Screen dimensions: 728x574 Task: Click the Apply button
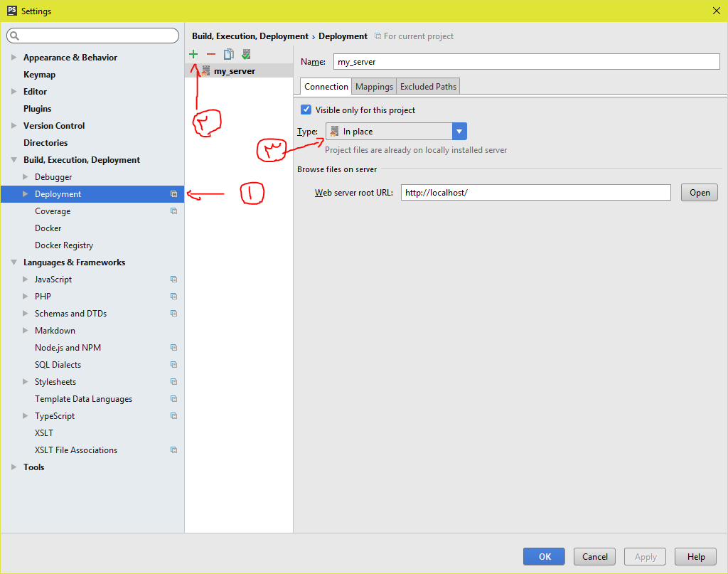click(646, 556)
